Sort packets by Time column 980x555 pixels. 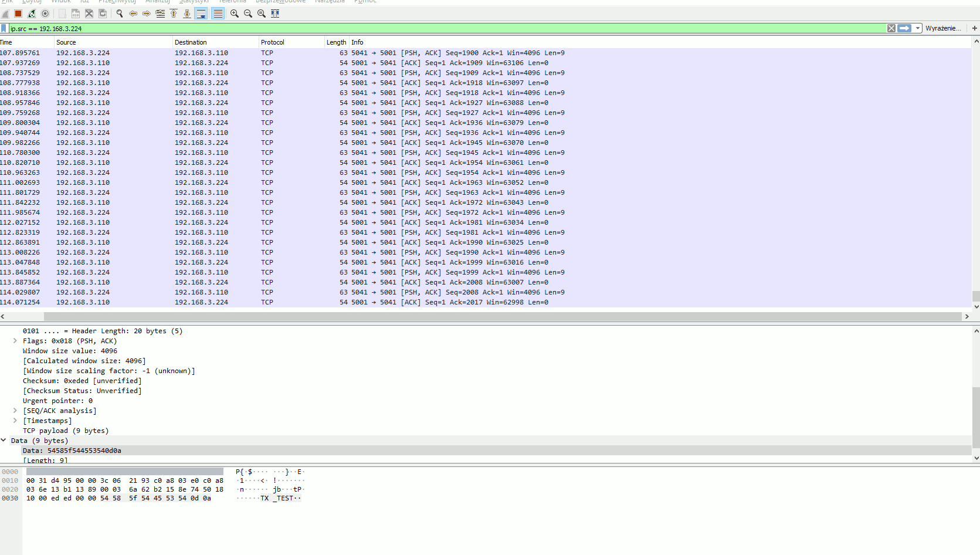click(27, 42)
